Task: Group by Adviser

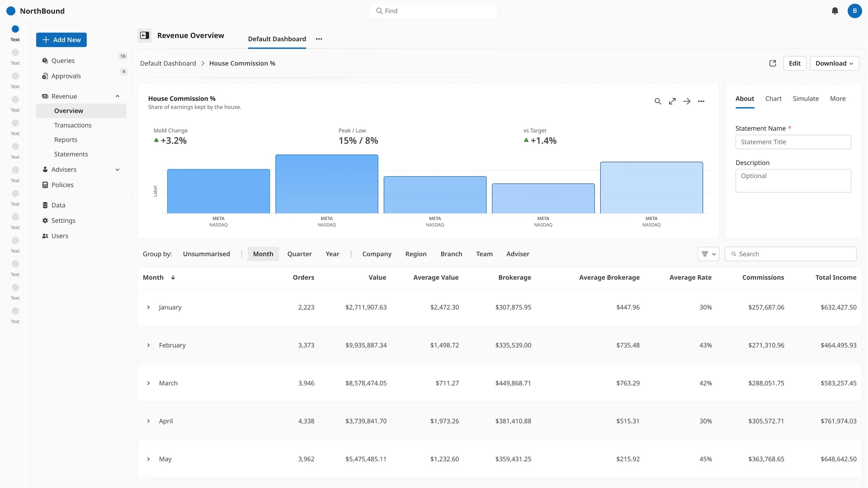Action: click(x=518, y=254)
